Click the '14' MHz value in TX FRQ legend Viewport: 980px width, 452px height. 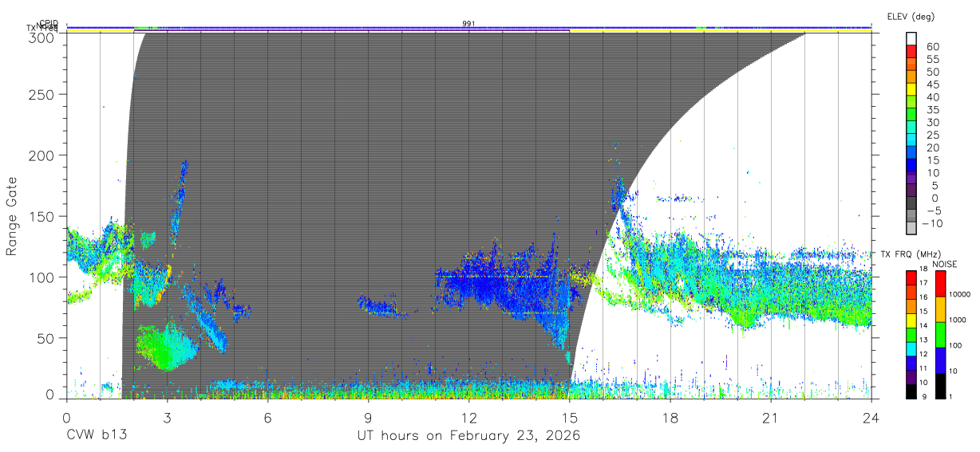[923, 326]
